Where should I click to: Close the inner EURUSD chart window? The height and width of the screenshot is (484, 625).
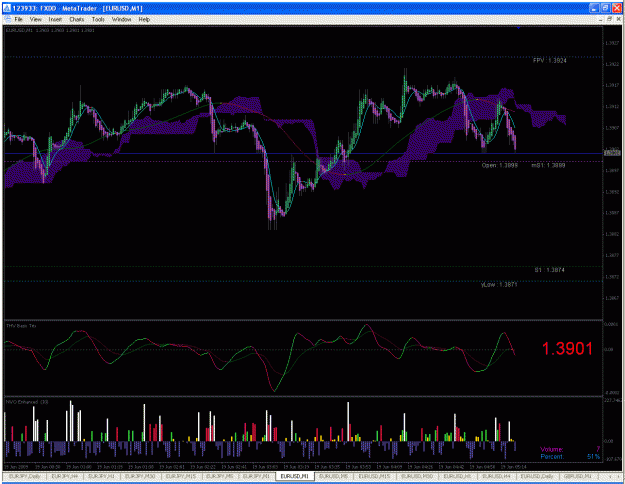pos(618,19)
